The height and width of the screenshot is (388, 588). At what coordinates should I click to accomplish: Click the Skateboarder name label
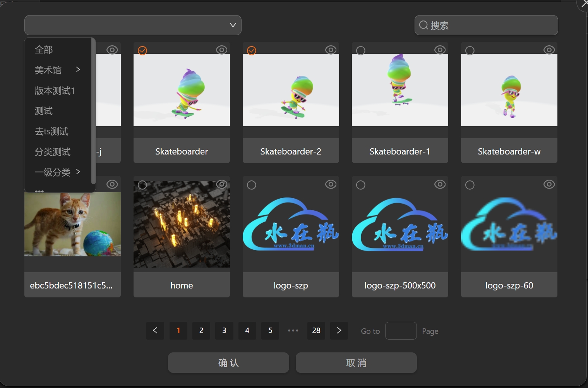(x=182, y=151)
